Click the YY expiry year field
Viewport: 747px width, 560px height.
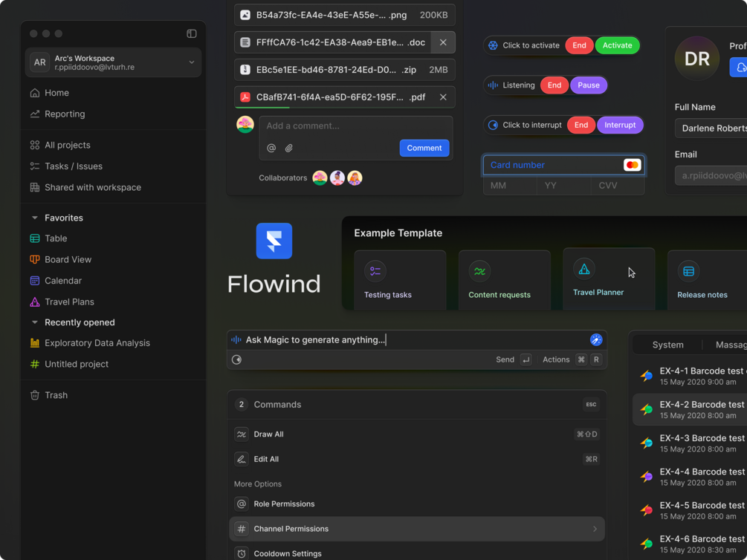click(564, 186)
